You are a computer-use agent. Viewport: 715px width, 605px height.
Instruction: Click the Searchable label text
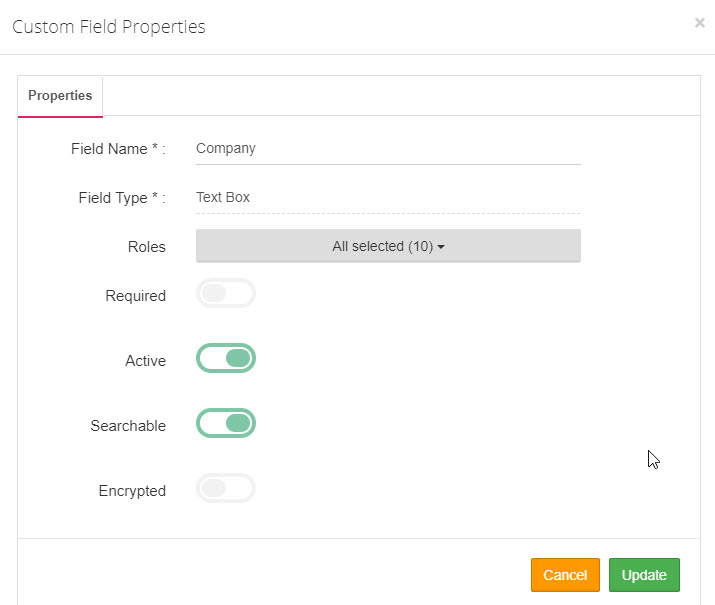click(x=128, y=426)
